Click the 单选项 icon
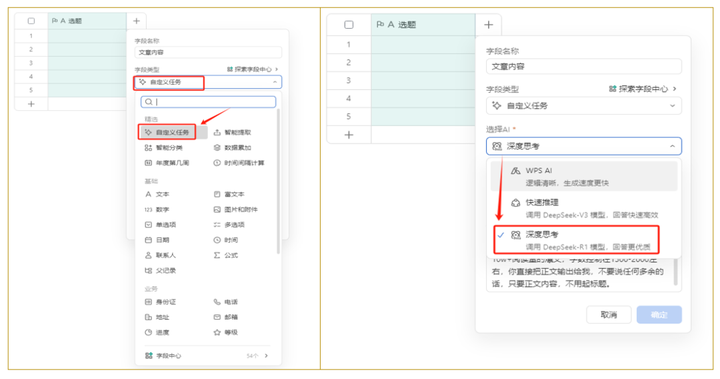This screenshot has width=720, height=379. pos(148,225)
